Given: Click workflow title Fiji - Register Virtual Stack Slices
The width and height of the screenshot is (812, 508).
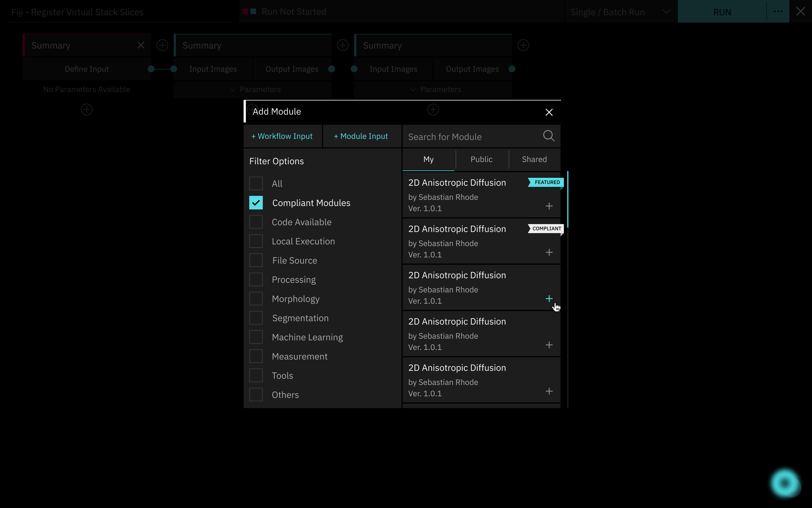Looking at the screenshot, I should click(77, 12).
